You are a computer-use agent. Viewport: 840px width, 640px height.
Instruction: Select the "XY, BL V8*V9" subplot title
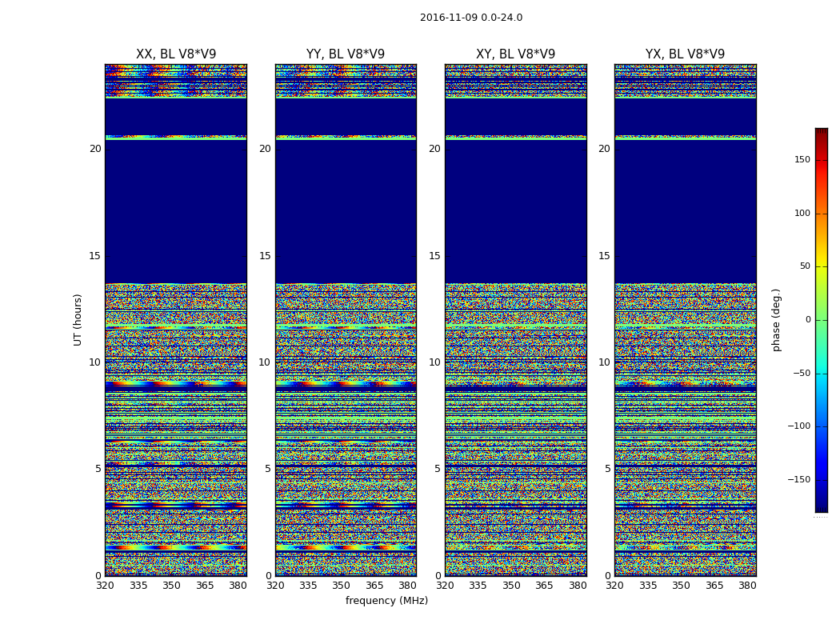pyautogui.click(x=515, y=54)
